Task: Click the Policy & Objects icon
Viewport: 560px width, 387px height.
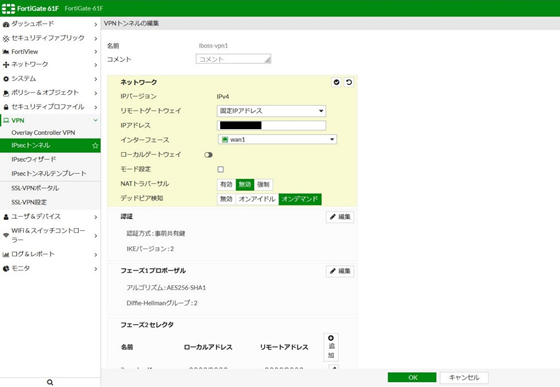Action: coord(6,93)
